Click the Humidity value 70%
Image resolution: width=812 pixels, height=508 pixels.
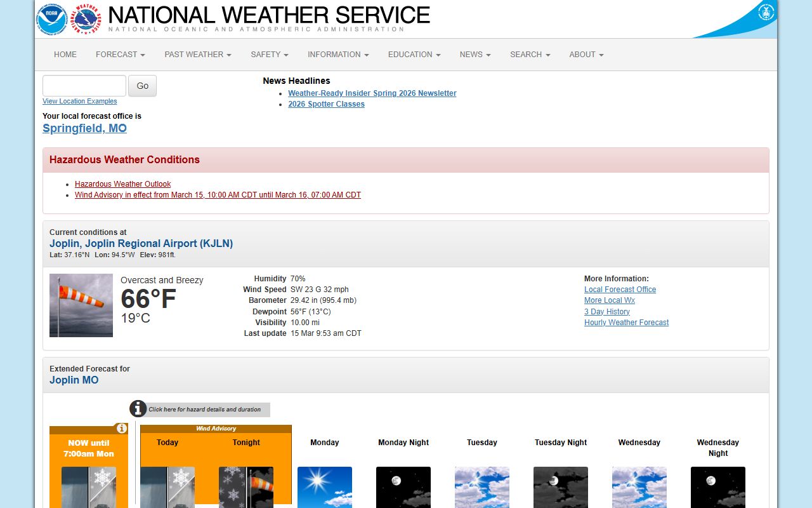[298, 279]
